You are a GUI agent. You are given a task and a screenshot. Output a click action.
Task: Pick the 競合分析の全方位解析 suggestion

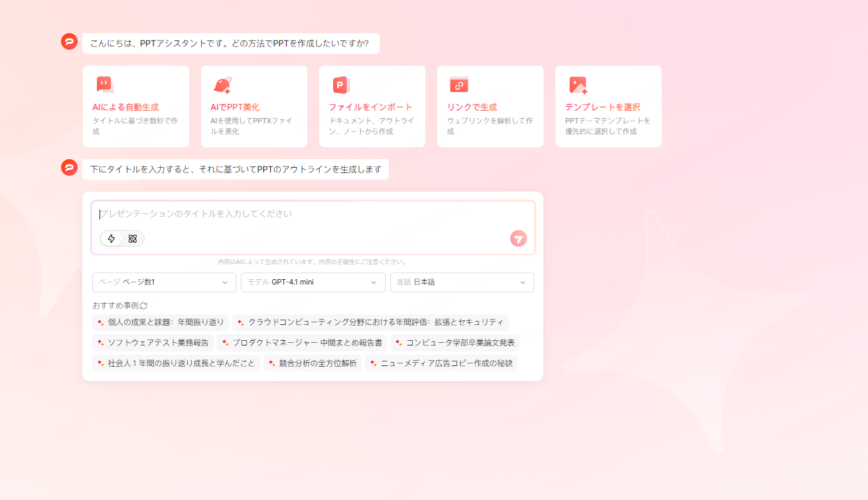pyautogui.click(x=312, y=363)
